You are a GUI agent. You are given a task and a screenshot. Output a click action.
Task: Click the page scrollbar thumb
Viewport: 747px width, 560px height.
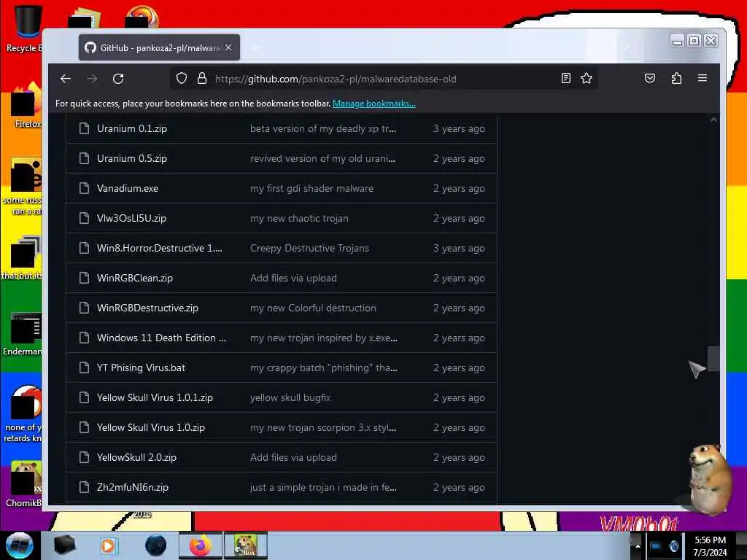pyautogui.click(x=713, y=358)
